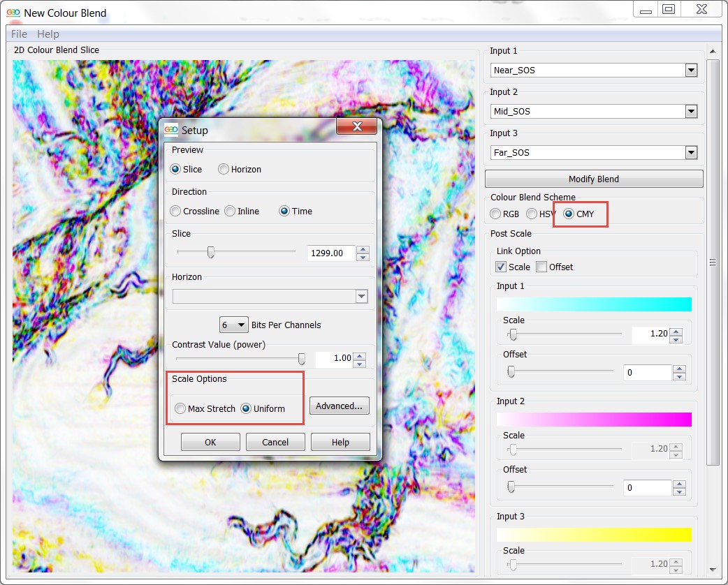Open the Input 1 Near_SOS dropdown
Viewport: 728px width, 585px height.
tap(692, 70)
